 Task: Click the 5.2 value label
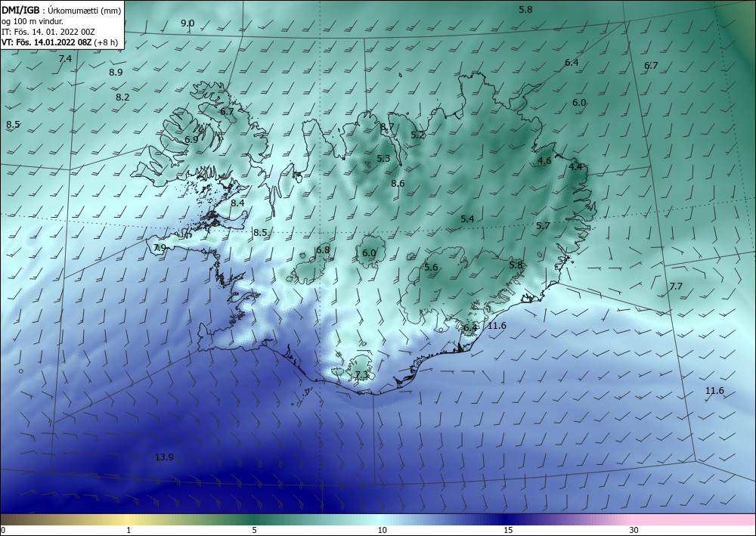[x=417, y=135]
